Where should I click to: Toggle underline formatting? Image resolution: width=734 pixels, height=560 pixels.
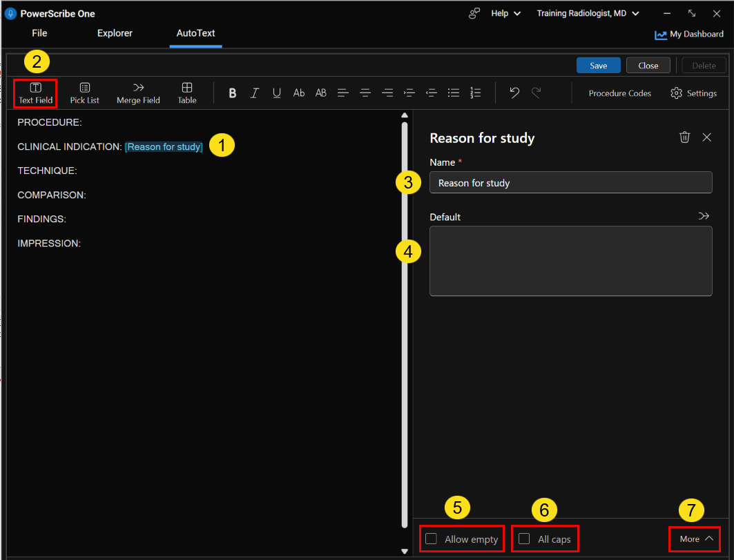(277, 93)
